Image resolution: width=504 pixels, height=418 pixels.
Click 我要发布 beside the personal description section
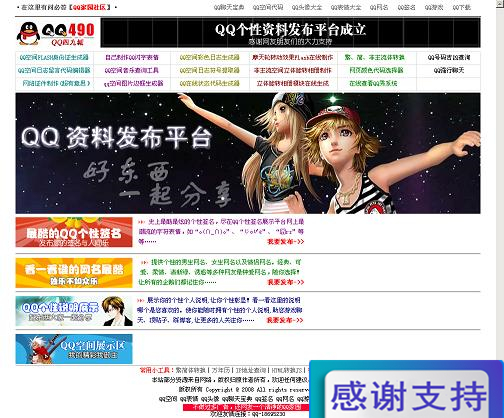coord(285,320)
